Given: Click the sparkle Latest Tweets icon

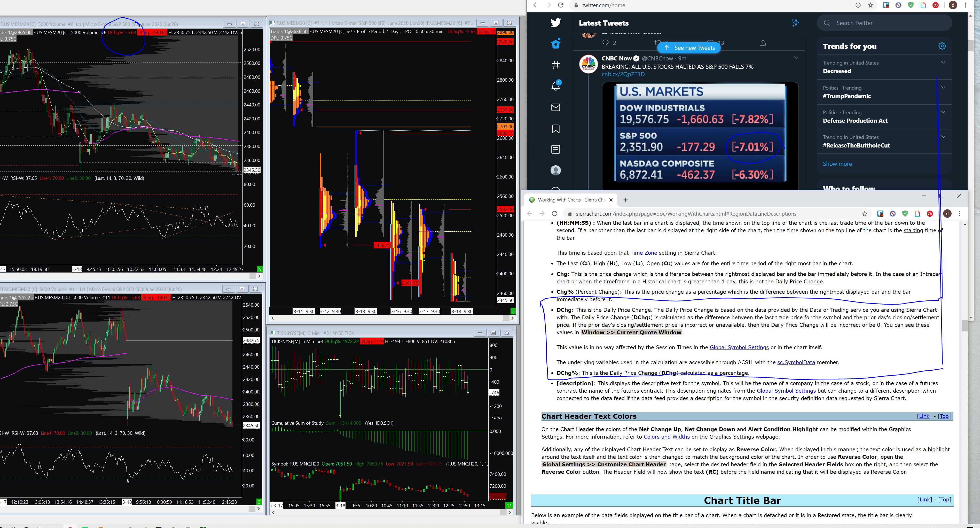Looking at the screenshot, I should point(795,23).
